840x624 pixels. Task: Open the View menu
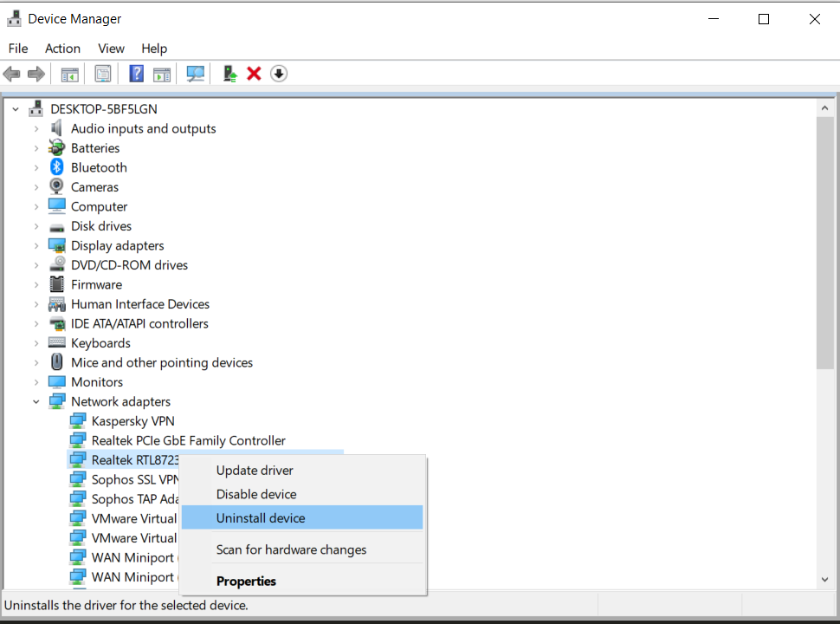tap(111, 49)
